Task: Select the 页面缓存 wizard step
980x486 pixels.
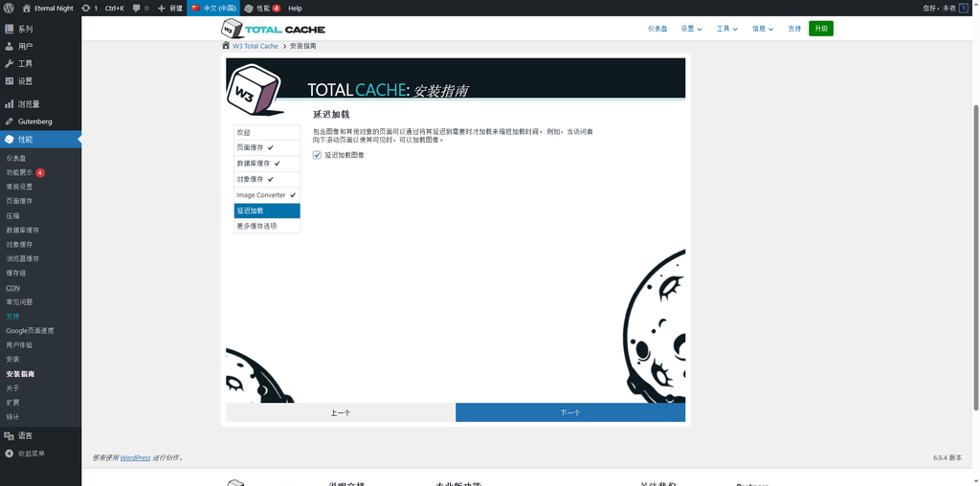Action: 267,148
